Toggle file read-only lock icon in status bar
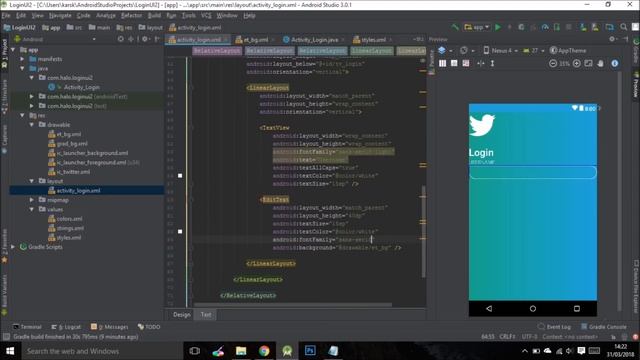640x360 pixels. click(613, 337)
